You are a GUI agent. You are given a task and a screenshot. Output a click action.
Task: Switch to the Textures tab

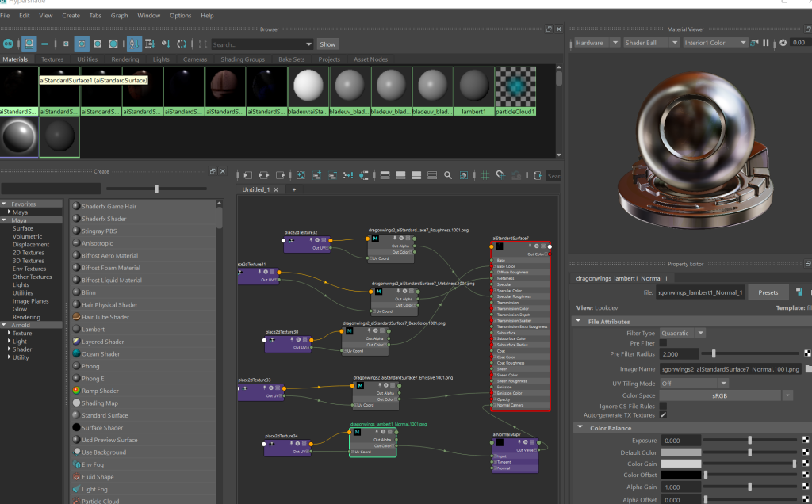52,59
